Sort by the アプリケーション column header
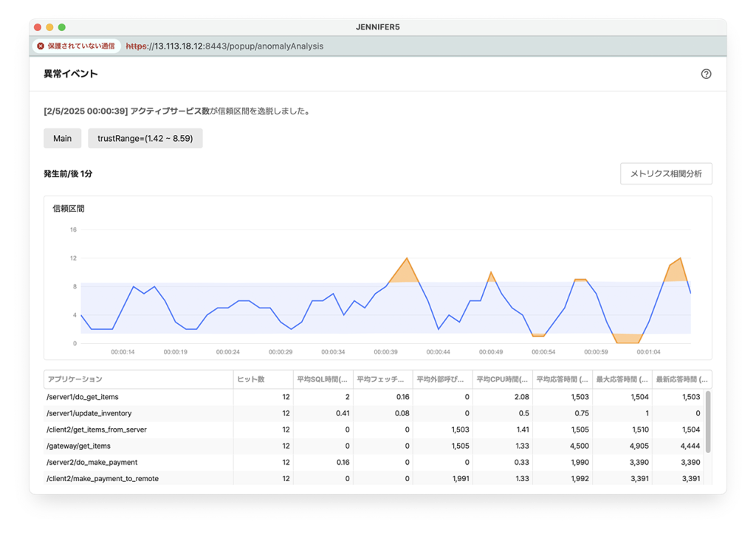Viewport: 756px width, 535px height. (138, 379)
